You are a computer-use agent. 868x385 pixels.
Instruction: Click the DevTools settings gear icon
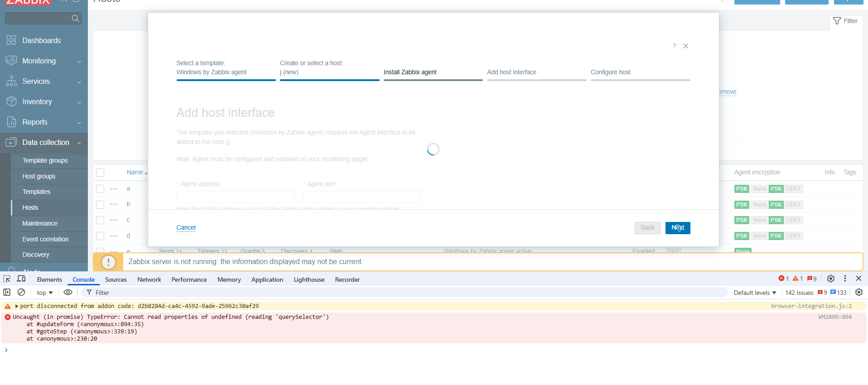pos(830,279)
